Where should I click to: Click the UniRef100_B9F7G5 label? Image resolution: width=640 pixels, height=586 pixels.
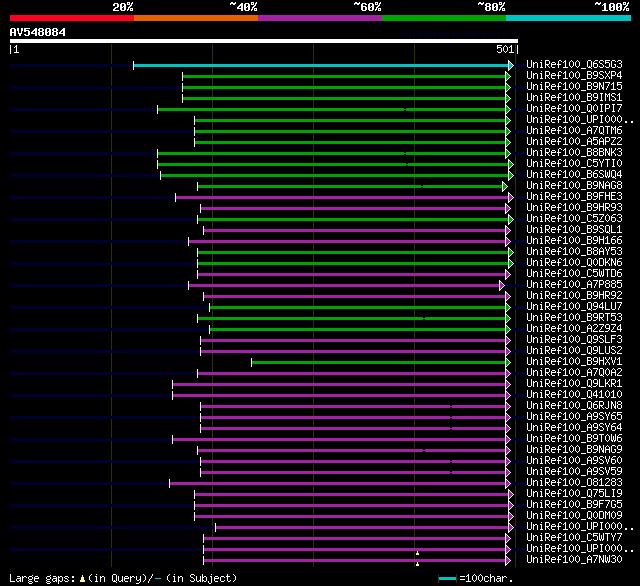coord(574,505)
